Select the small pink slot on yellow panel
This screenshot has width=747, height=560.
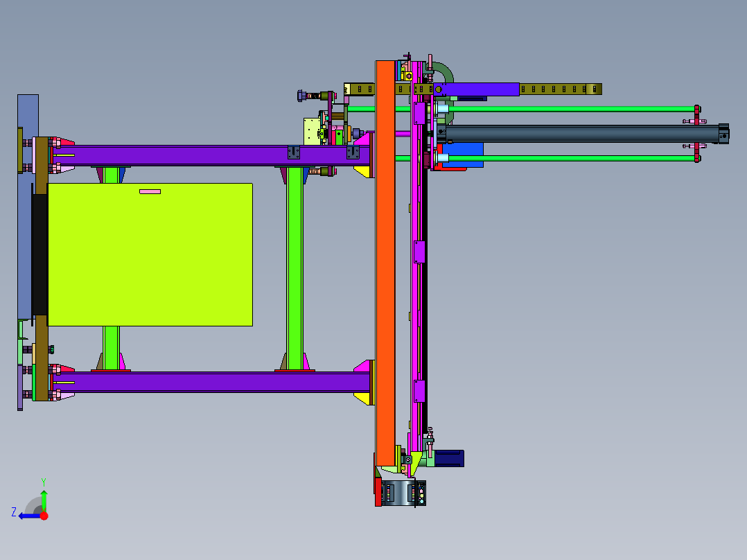[x=150, y=191]
